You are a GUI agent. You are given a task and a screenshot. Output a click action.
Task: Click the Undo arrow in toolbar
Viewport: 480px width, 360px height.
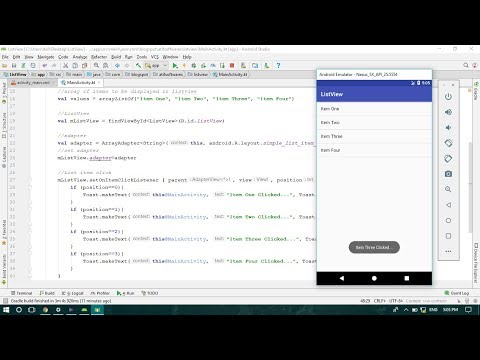pyautogui.click(x=45, y=66)
